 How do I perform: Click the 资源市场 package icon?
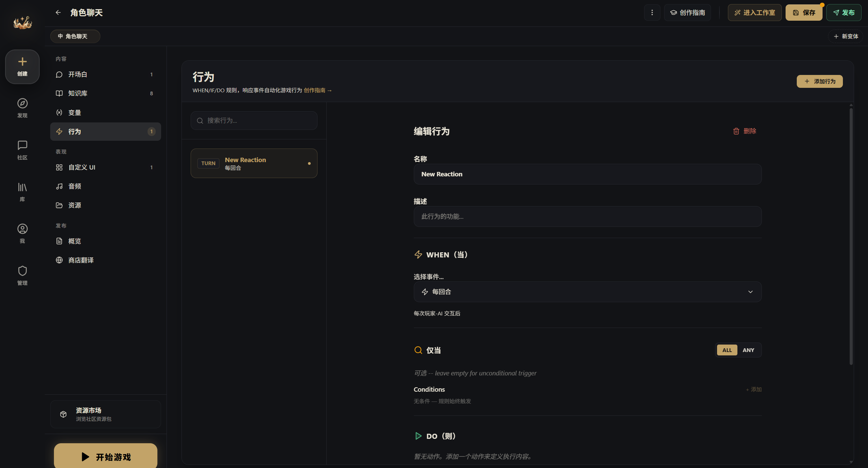point(63,414)
